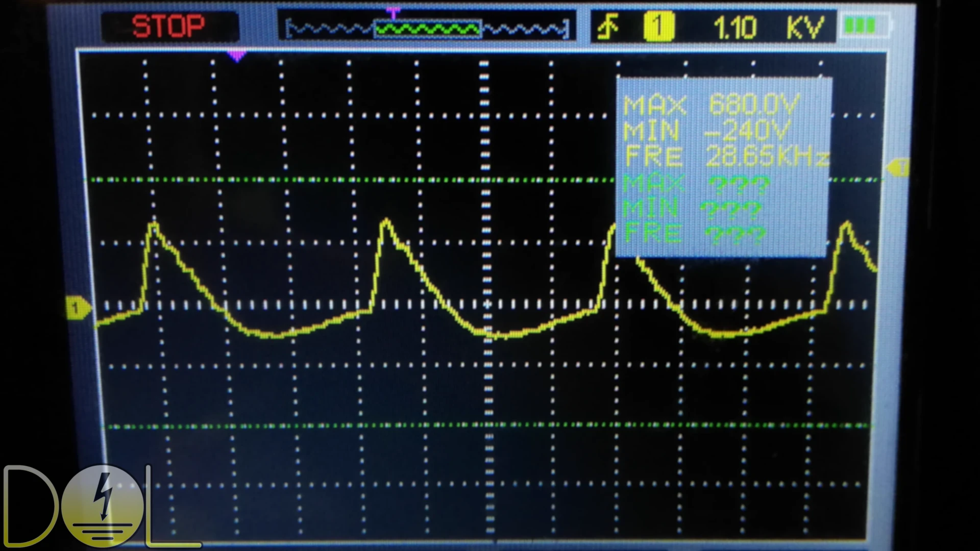Click the first waveform peak on the left
The image size is (980, 551).
coord(154,224)
